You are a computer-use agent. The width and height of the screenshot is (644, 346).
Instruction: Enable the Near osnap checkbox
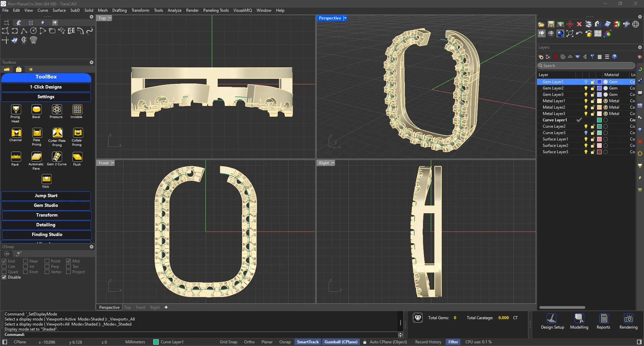coord(25,261)
